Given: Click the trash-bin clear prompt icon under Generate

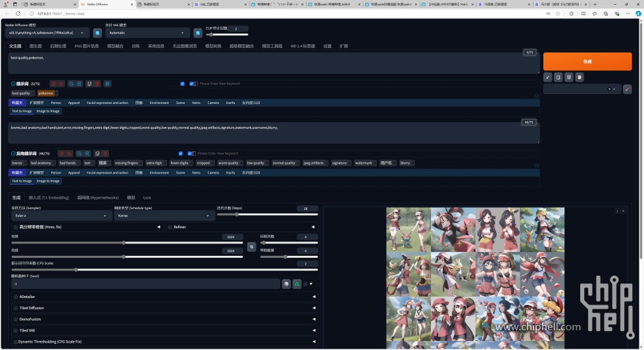Looking at the screenshot, I should click(x=569, y=77).
